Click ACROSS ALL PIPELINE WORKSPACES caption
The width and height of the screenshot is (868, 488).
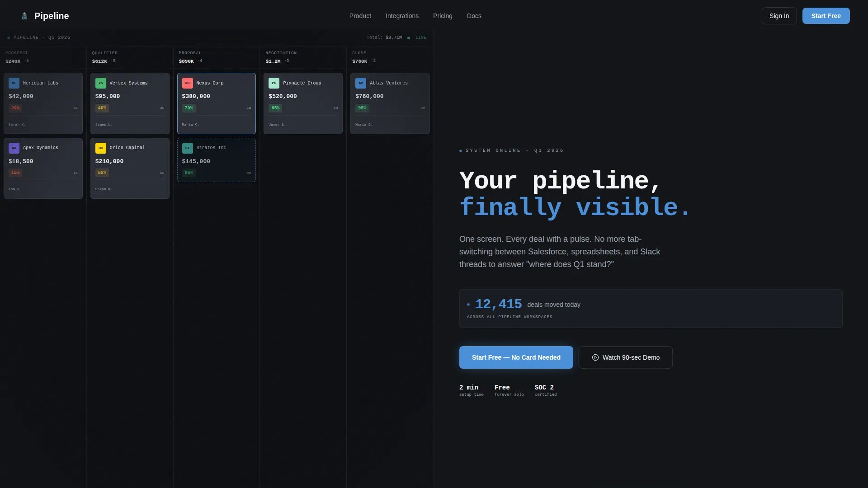tap(509, 317)
